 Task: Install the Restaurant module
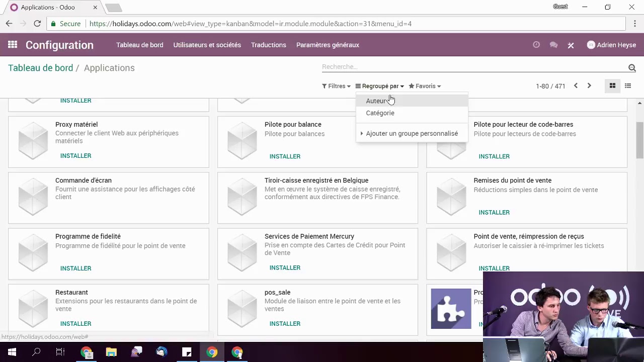pyautogui.click(x=76, y=324)
